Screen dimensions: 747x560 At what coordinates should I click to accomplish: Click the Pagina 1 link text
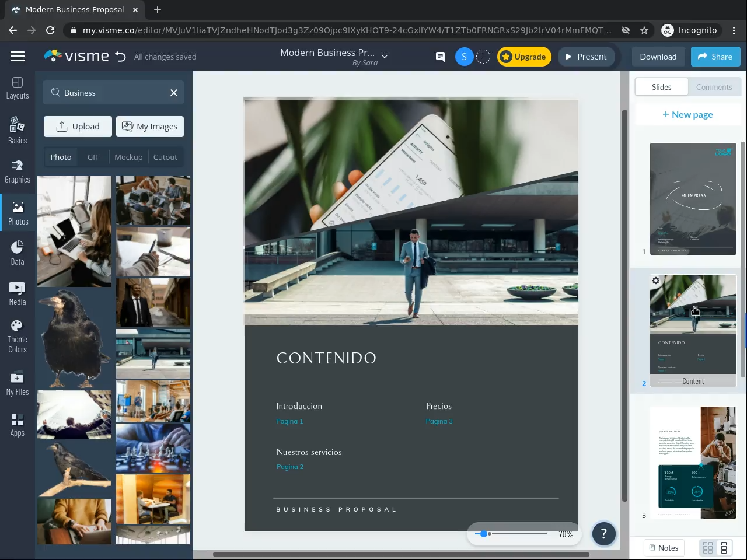click(289, 421)
